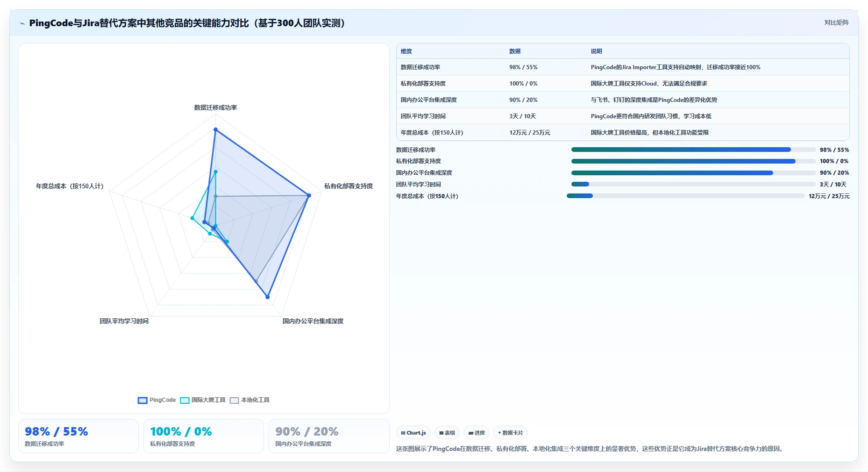The image size is (868, 472).
Task: Click the 私有化部署支持度 progress bar
Action: tap(693, 161)
